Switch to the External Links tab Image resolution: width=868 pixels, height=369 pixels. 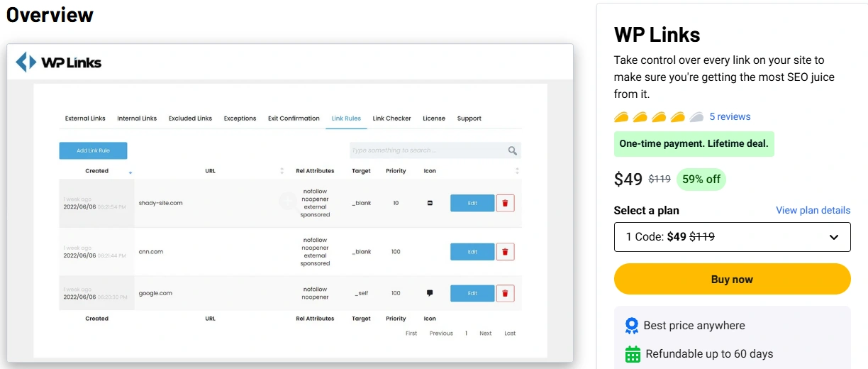coord(85,119)
